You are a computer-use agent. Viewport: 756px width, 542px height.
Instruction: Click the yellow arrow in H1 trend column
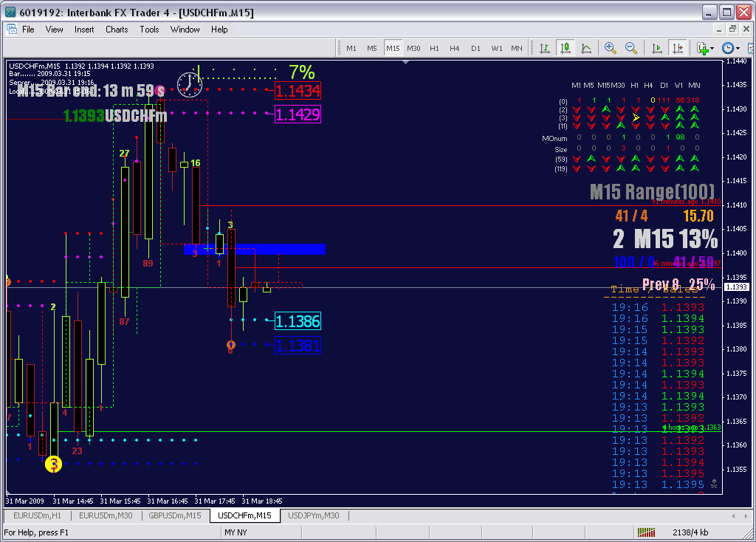pos(636,117)
